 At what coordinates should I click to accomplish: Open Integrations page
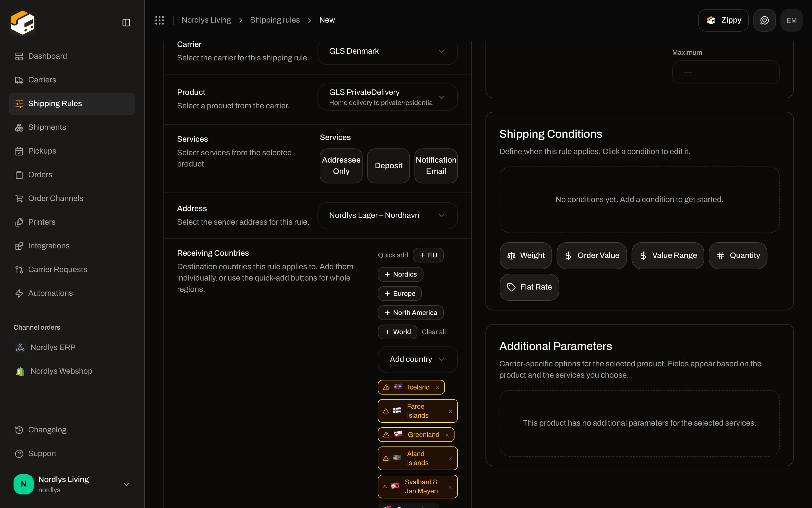pos(72,246)
